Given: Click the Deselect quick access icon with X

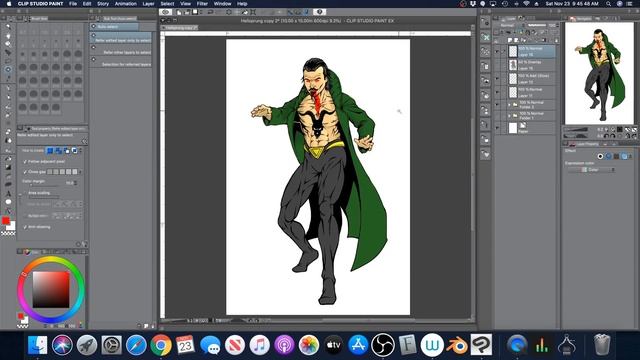Looking at the screenshot, I should [x=485, y=37].
